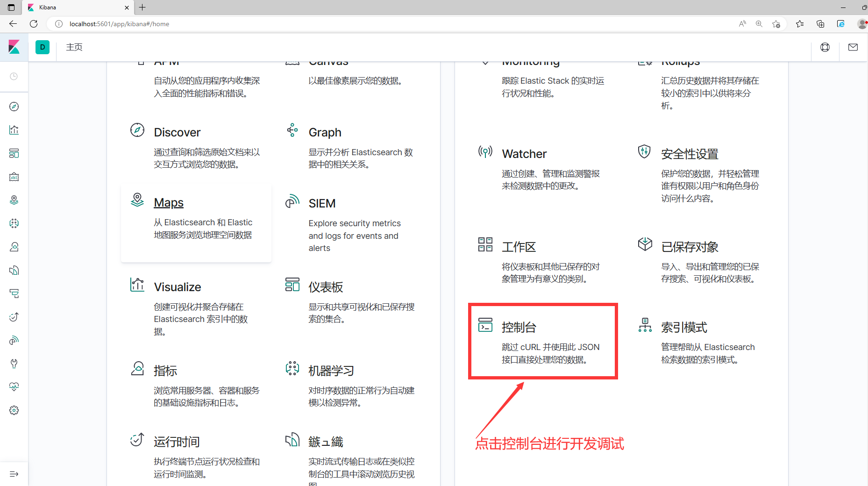The width and height of the screenshot is (868, 486).
Task: Open Dashboard from the sidebar icon
Action: [x=14, y=153]
